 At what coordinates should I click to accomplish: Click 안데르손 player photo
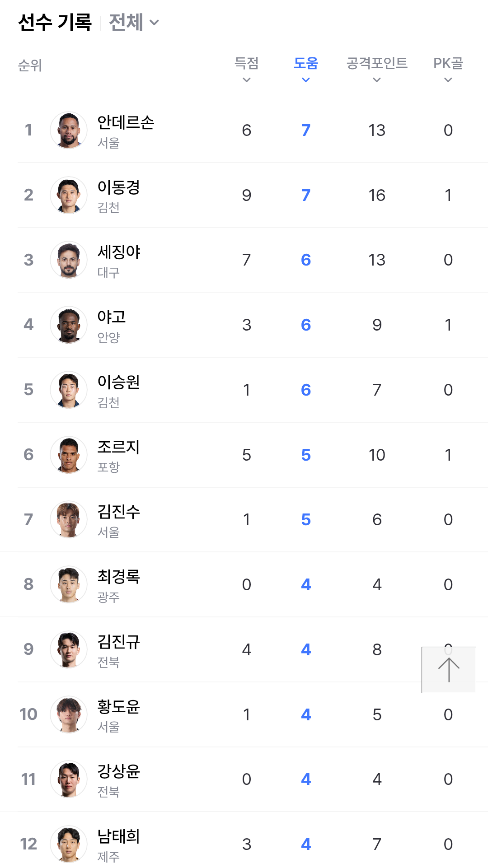click(69, 130)
